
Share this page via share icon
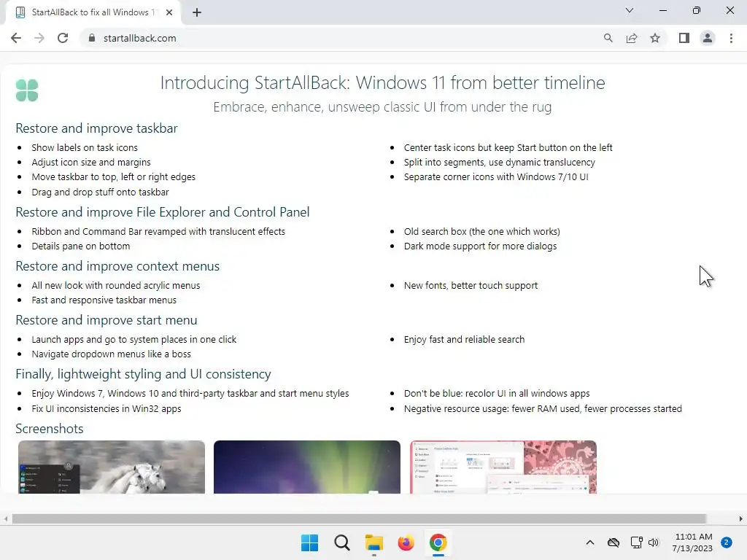click(632, 38)
